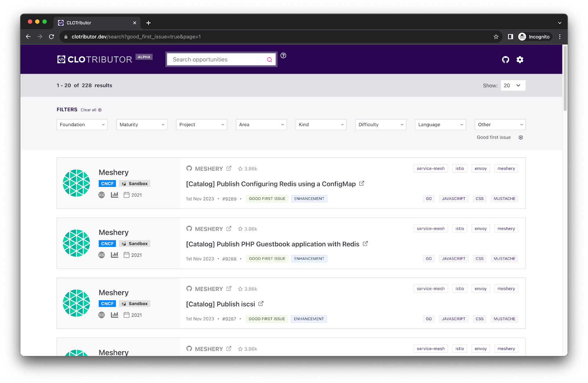This screenshot has height=383, width=588.
Task: Click the meshery tag on #9289 card
Action: point(506,169)
